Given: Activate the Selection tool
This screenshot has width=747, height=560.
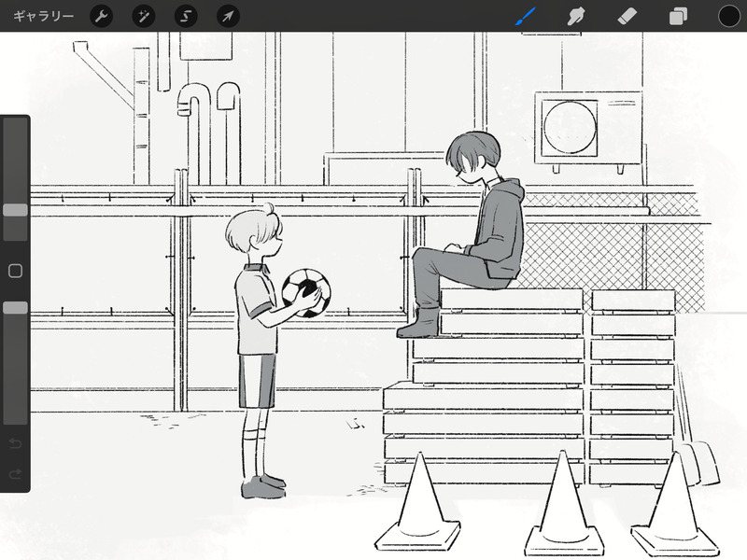Looking at the screenshot, I should pyautogui.click(x=186, y=16).
